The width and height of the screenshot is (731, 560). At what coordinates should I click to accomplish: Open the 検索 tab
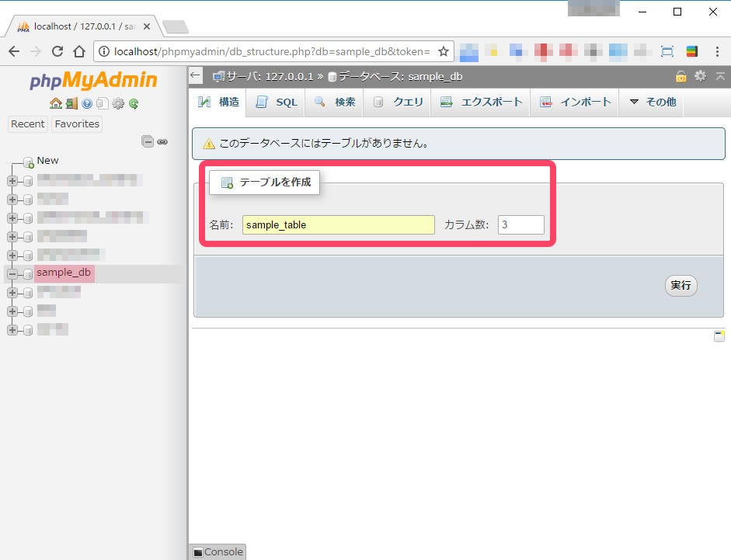point(335,102)
